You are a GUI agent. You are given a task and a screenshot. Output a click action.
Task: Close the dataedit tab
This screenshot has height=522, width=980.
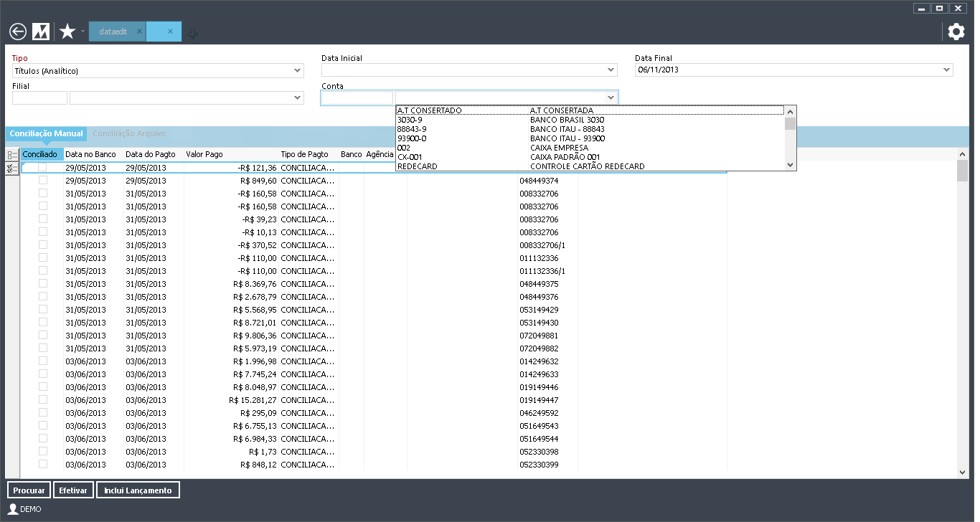pos(139,32)
